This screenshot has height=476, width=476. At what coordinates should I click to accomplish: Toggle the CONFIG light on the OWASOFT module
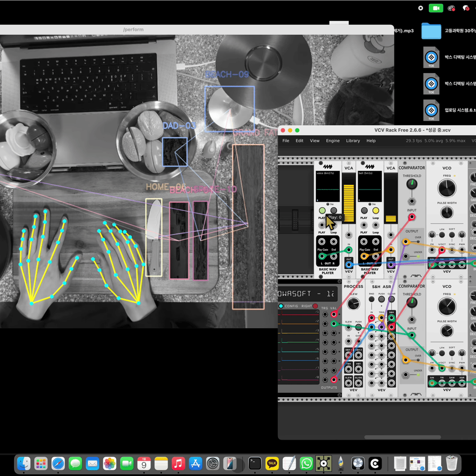coord(281,306)
